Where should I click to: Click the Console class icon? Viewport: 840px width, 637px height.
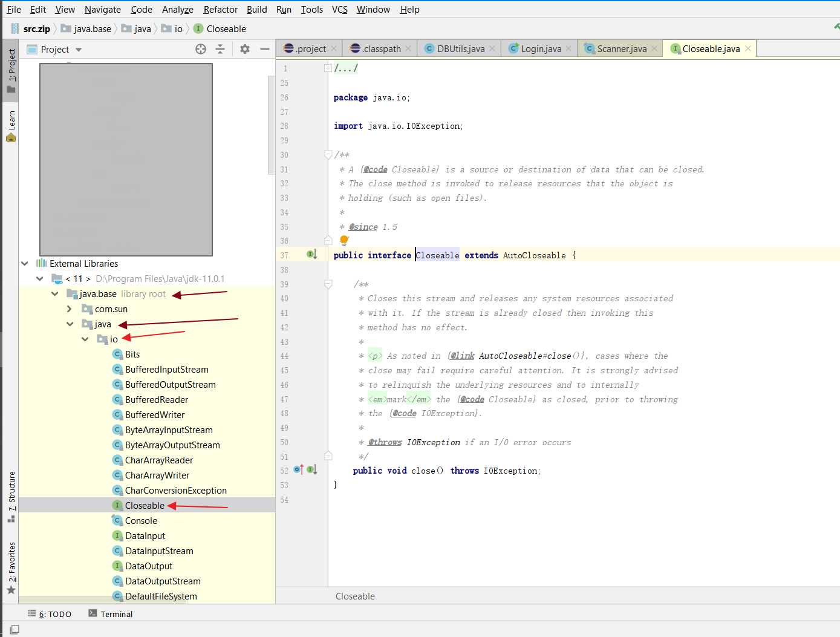tap(118, 520)
